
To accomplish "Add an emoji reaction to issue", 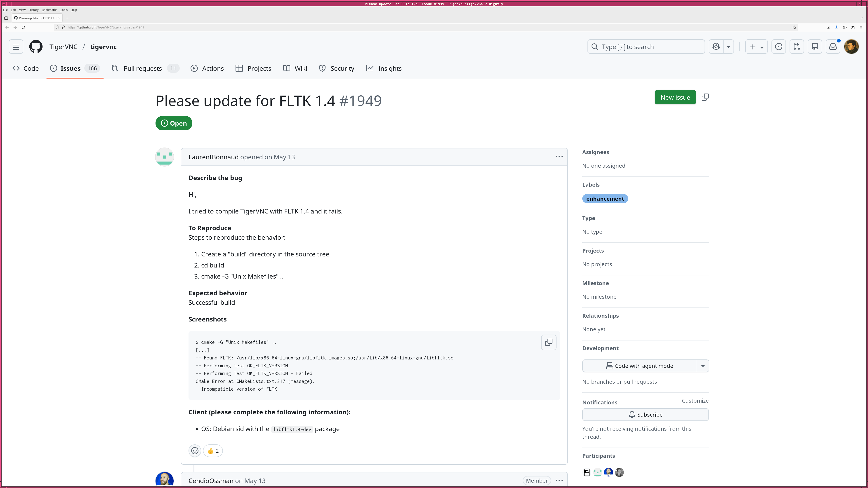I will pyautogui.click(x=195, y=451).
